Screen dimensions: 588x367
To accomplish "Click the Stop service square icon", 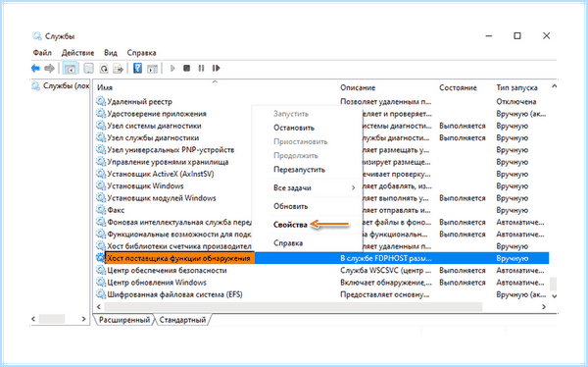I will tap(187, 68).
